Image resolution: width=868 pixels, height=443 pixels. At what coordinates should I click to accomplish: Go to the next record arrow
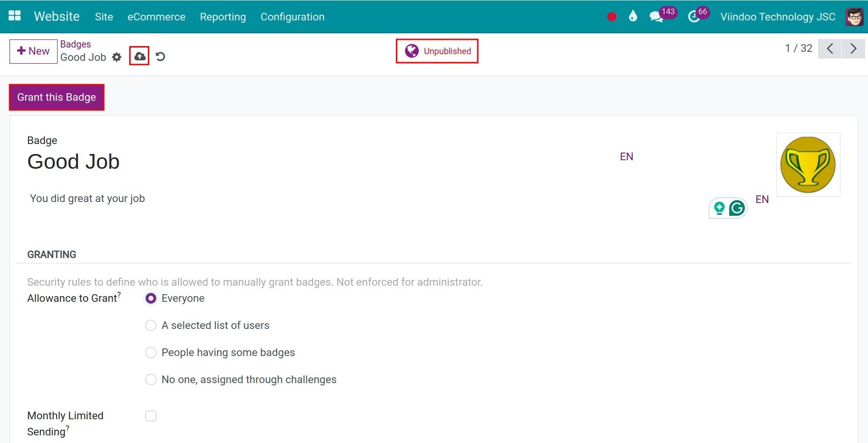click(853, 48)
